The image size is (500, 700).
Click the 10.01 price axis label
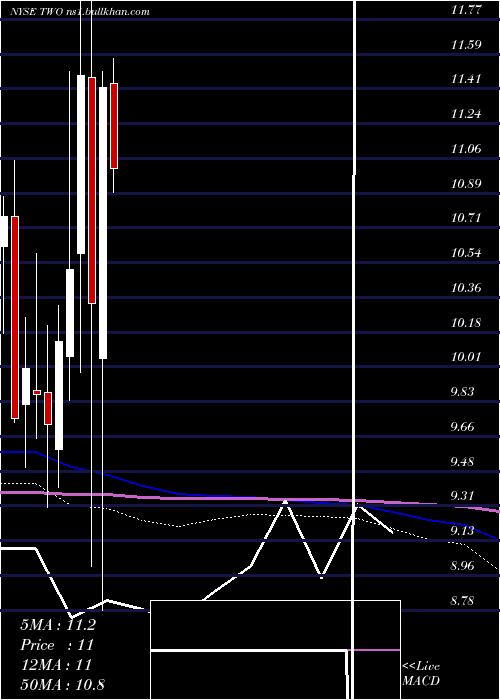click(467, 357)
